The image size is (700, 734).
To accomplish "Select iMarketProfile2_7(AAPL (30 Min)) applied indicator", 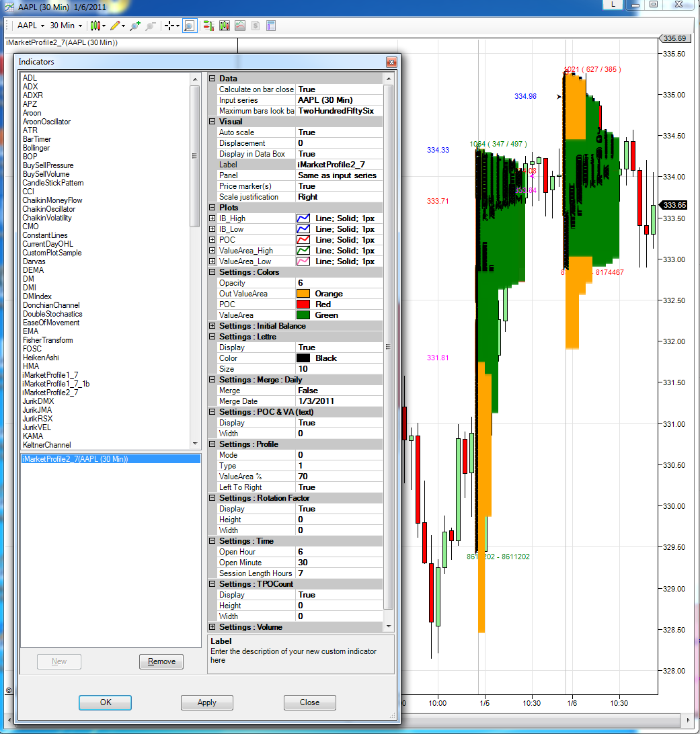I will 111,459.
